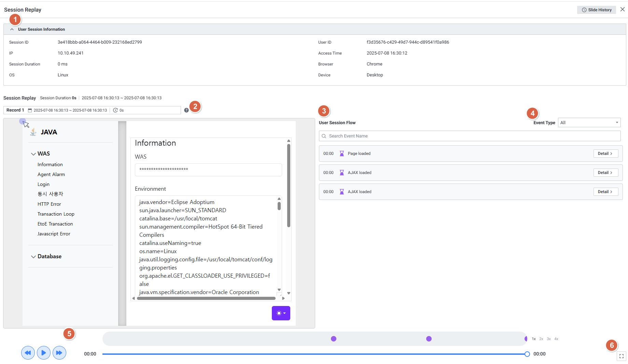Click the fast-forward playback button
628x364 pixels.
pyautogui.click(x=59, y=353)
